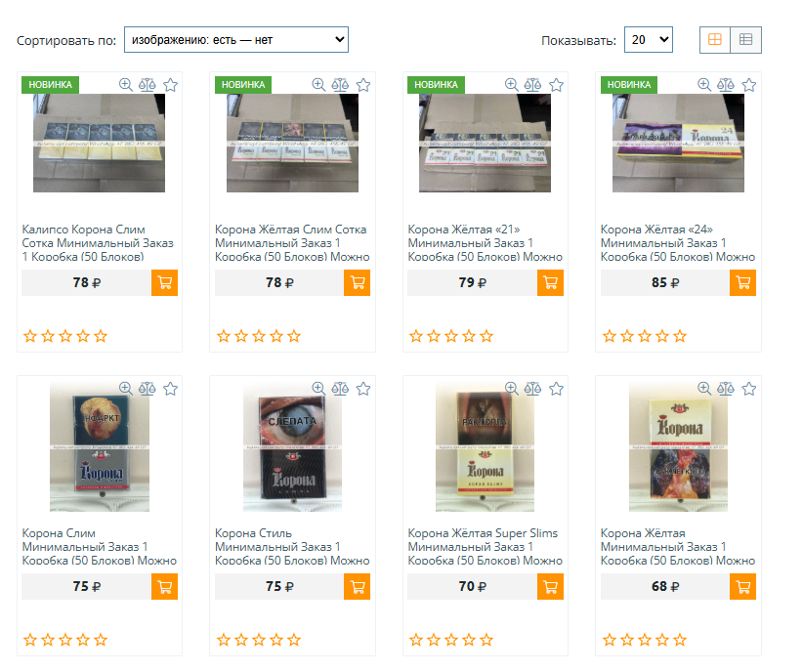Switch to grid view layout
The height and width of the screenshot is (672, 803).
715,39
